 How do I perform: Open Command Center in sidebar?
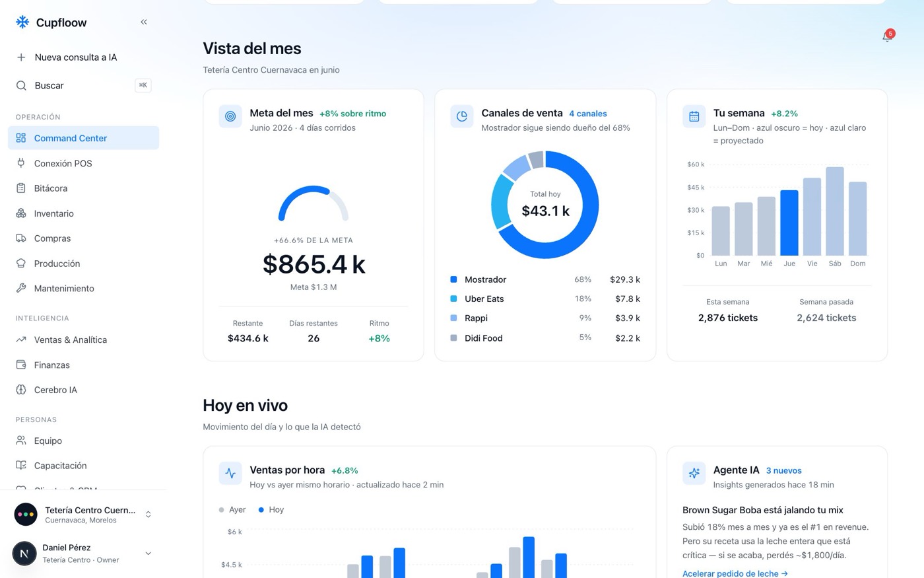(x=83, y=138)
